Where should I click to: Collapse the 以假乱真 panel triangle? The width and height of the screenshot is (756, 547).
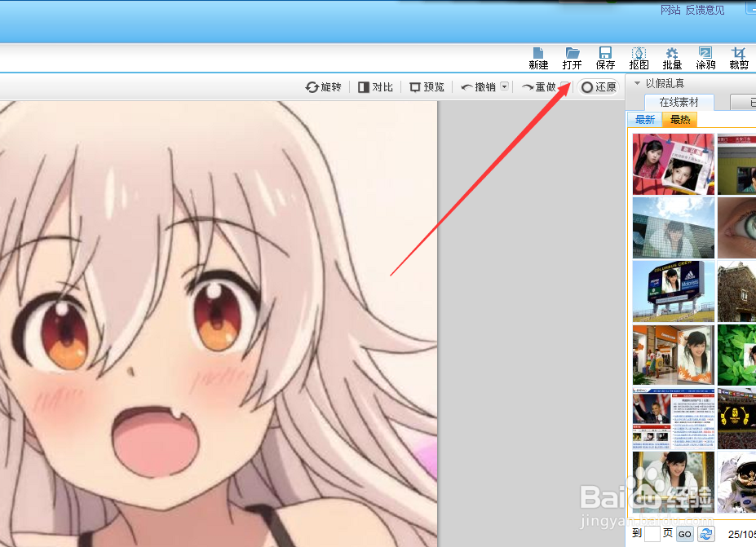[637, 83]
